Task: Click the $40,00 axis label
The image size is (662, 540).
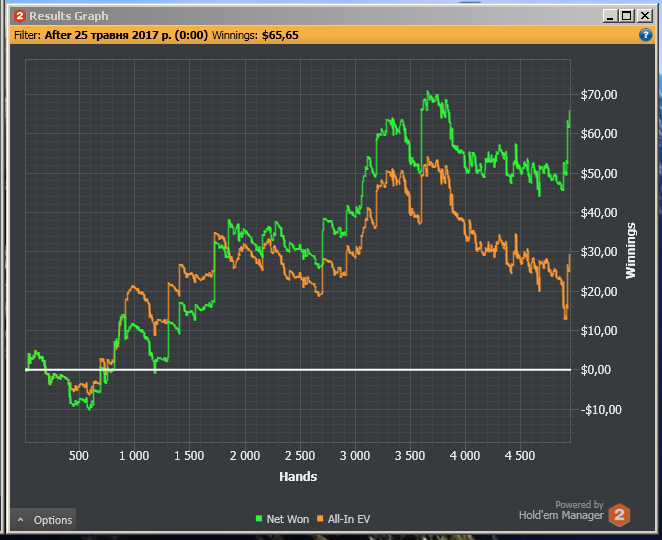Action: click(599, 213)
